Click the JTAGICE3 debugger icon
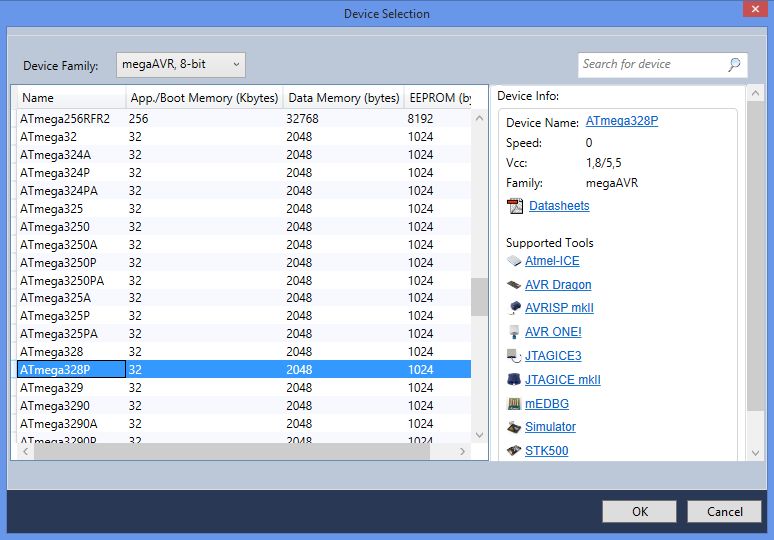 coord(514,356)
